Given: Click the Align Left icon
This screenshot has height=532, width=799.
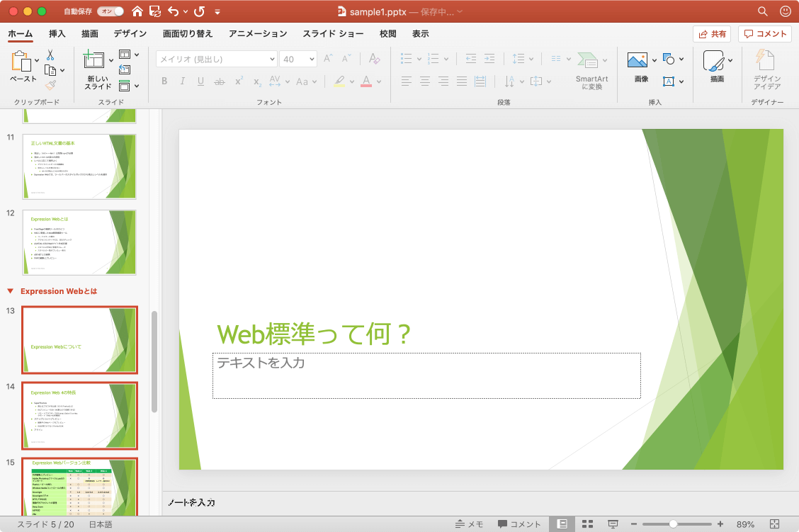Looking at the screenshot, I should pyautogui.click(x=406, y=81).
